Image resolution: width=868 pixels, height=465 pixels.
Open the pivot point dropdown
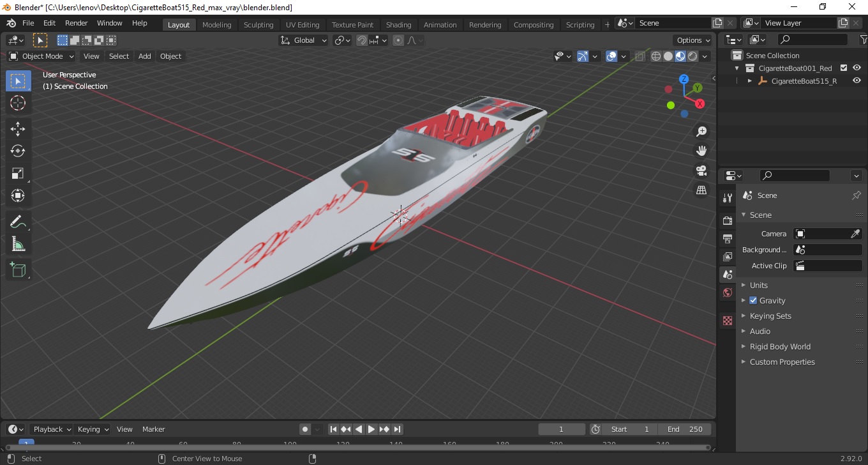pyautogui.click(x=342, y=40)
